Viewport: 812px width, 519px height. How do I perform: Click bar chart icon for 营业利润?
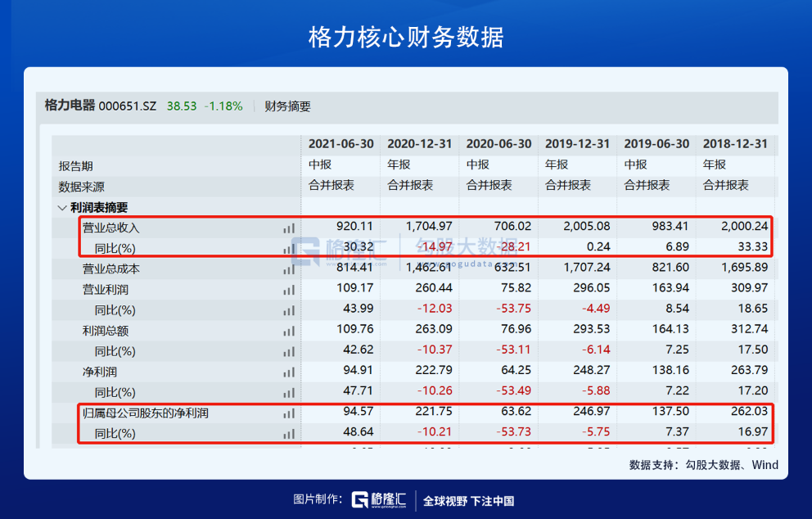click(x=289, y=290)
